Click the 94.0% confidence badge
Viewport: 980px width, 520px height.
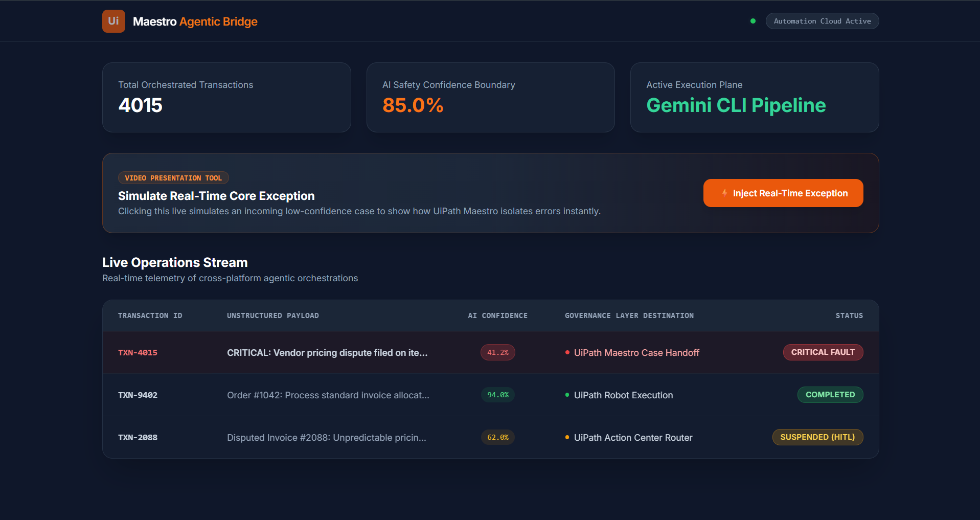[498, 395]
